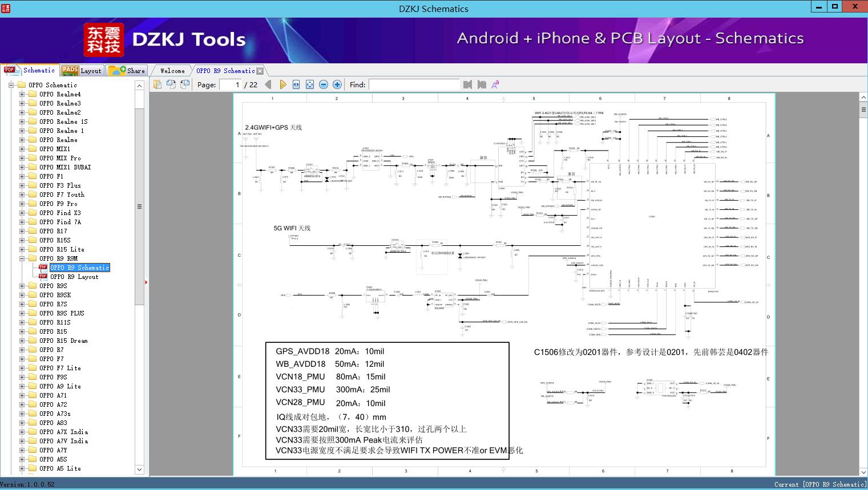Click the Find search text box

click(414, 84)
